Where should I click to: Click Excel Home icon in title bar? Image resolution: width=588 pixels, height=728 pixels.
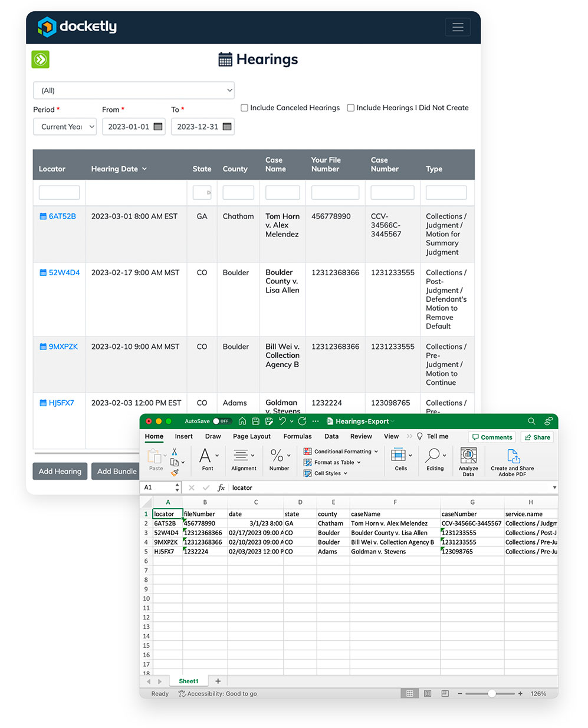pos(242,421)
